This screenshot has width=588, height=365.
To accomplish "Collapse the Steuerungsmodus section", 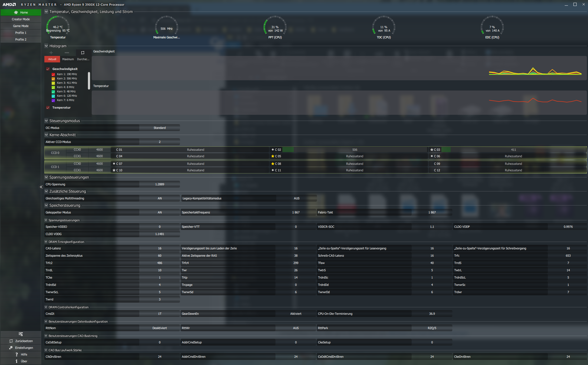I will (46, 121).
